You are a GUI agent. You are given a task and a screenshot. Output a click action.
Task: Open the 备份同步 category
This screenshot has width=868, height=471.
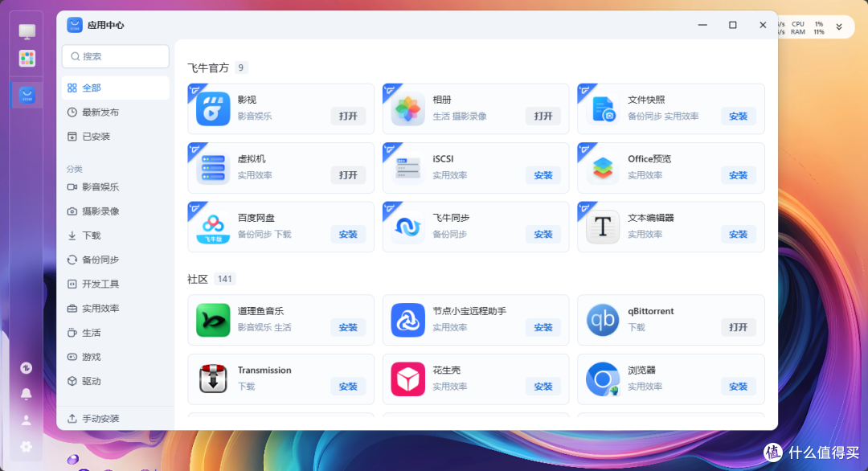115,260
